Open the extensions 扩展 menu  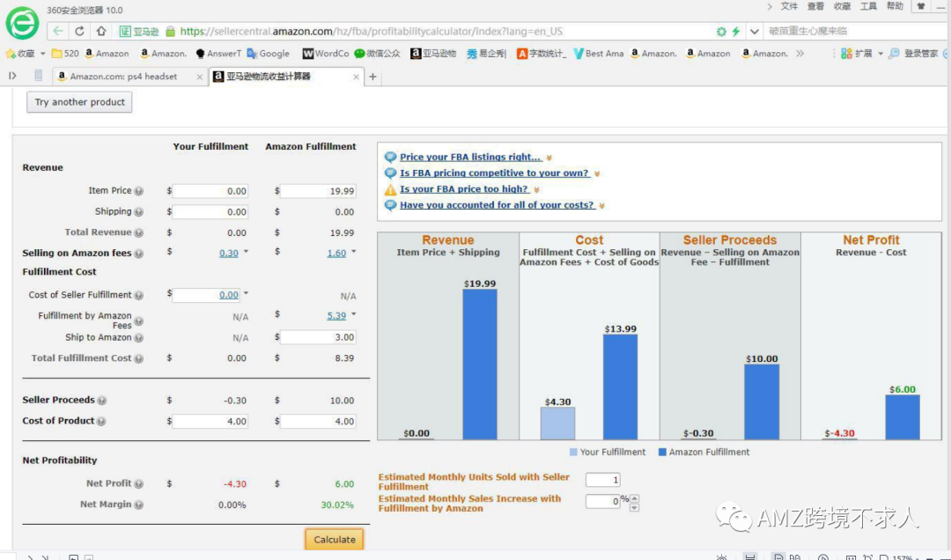click(861, 54)
